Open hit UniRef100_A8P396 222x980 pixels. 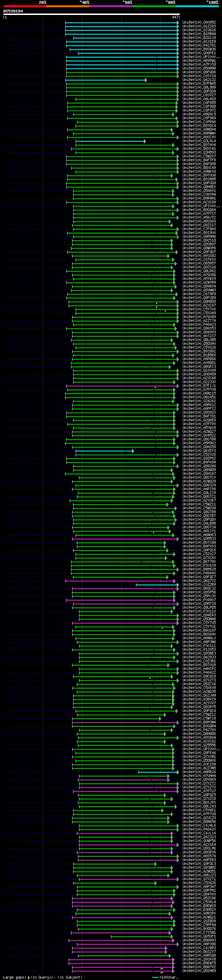[199, 944]
